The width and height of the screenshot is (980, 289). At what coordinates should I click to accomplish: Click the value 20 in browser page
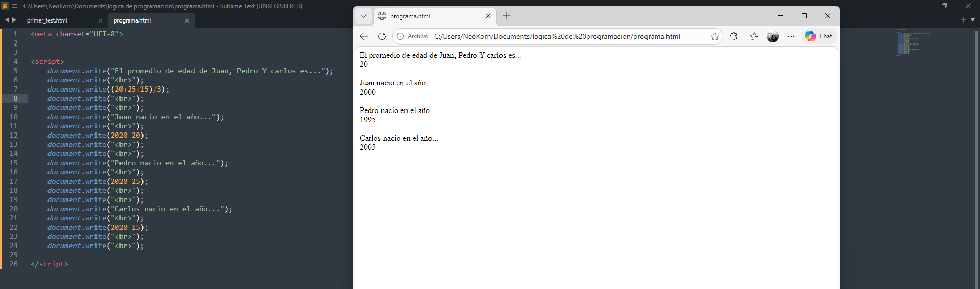pyautogui.click(x=364, y=64)
